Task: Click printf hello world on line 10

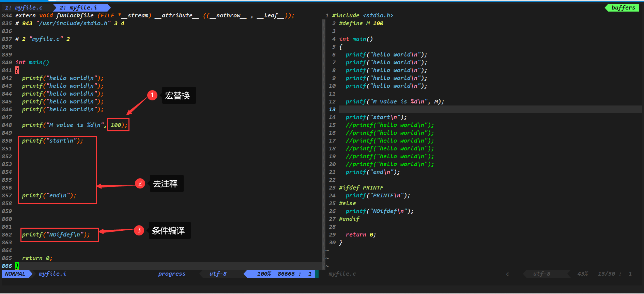Action: pos(386,86)
